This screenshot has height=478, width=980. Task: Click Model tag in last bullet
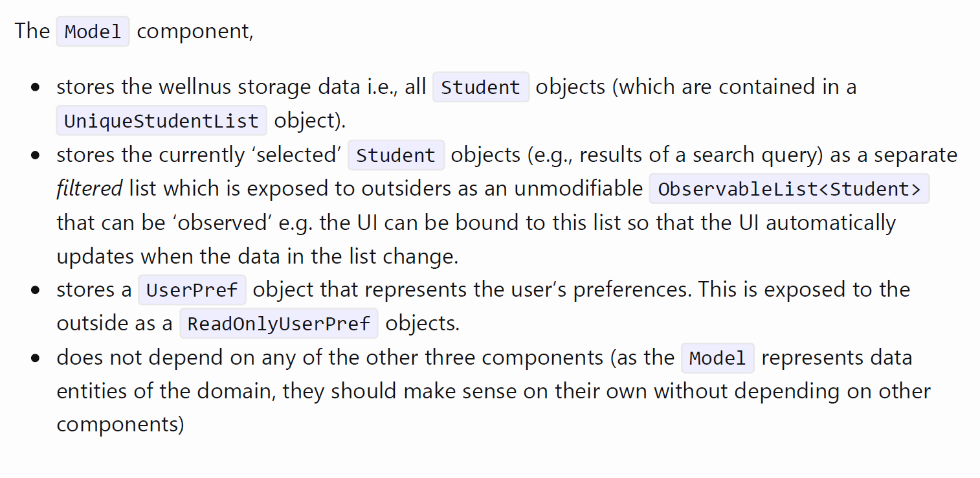pyautogui.click(x=718, y=358)
